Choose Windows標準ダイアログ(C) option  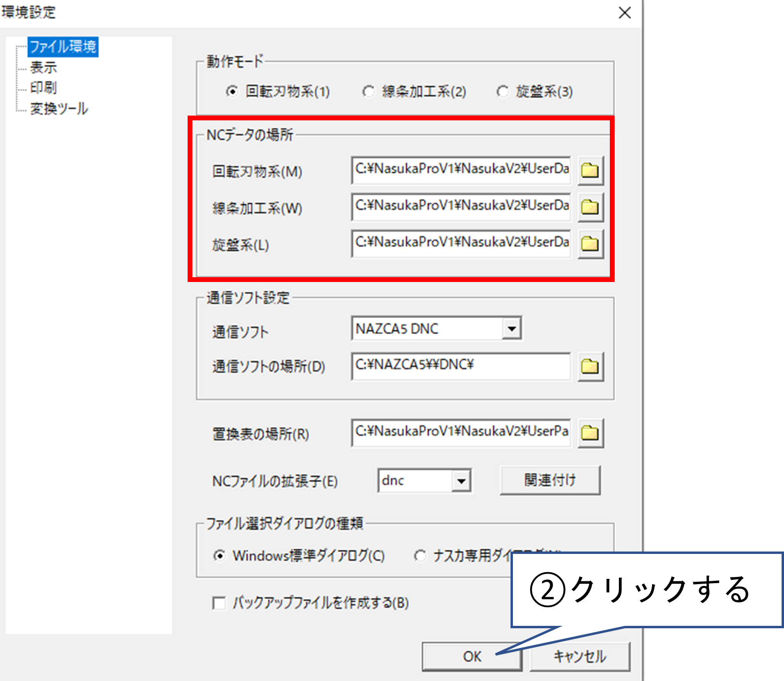click(x=219, y=556)
